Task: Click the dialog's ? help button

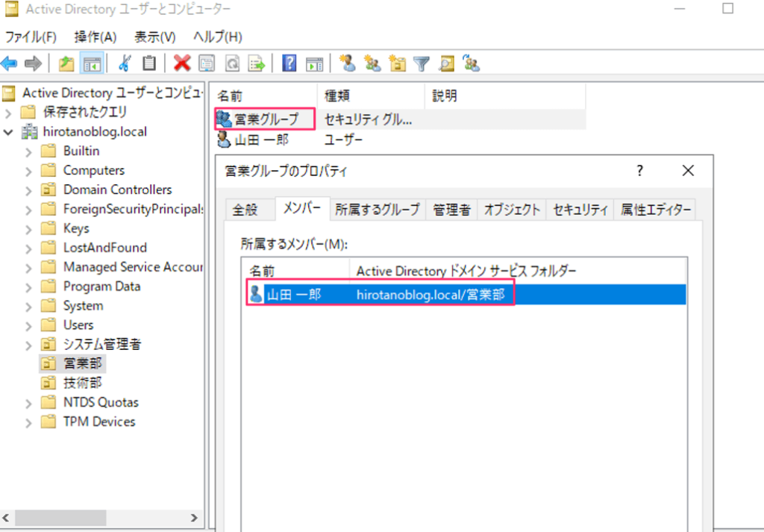Action: click(639, 171)
